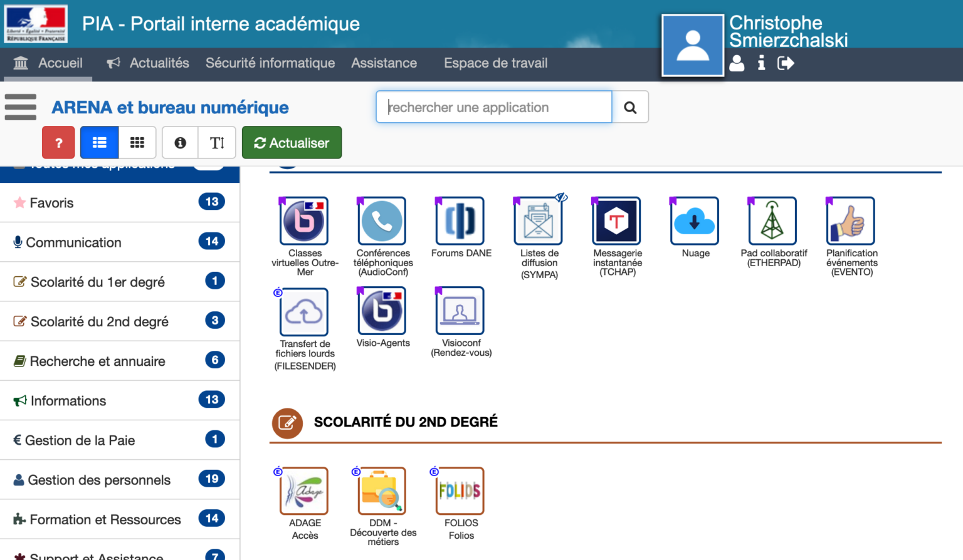
Task: Open the FOLIOS application
Action: click(461, 491)
